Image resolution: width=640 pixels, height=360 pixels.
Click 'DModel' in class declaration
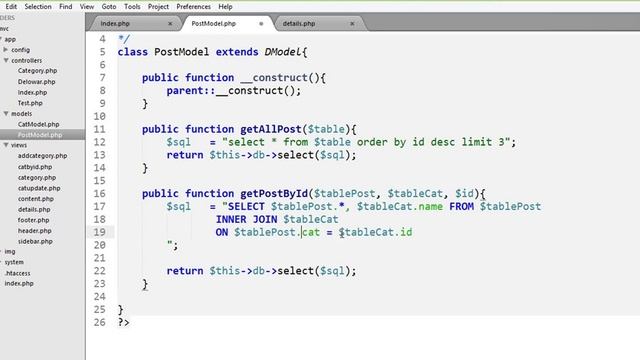(282, 52)
